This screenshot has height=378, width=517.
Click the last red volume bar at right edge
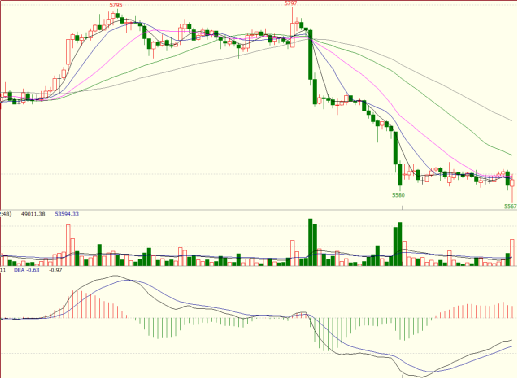click(x=512, y=252)
